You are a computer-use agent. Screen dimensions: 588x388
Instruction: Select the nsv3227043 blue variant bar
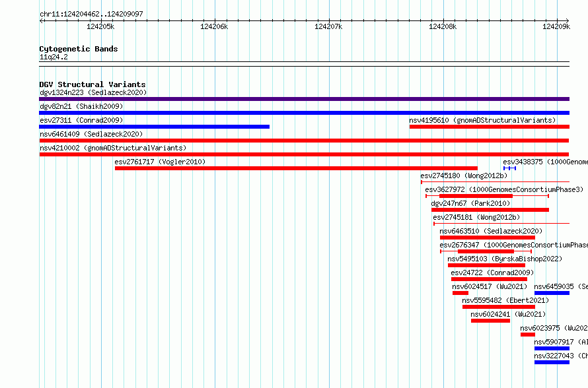pyautogui.click(x=552, y=362)
